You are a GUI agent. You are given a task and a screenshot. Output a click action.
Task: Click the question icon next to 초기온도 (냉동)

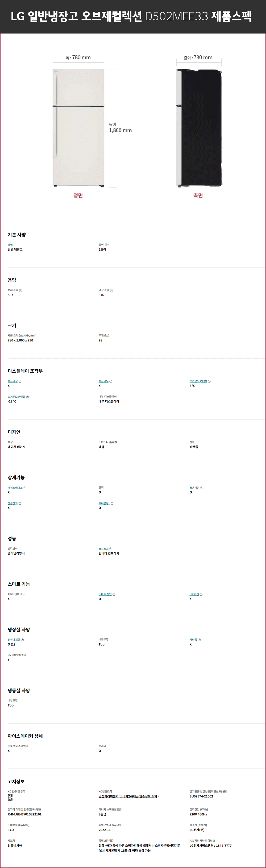point(27,397)
